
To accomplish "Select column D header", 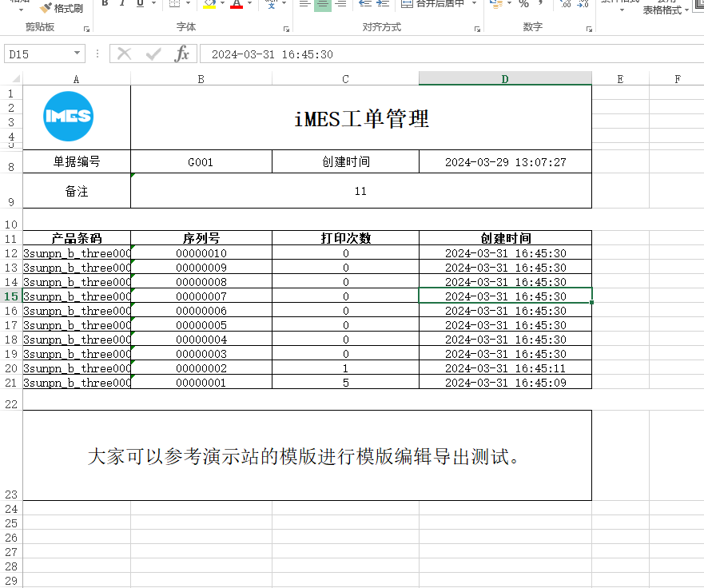I will (x=505, y=79).
